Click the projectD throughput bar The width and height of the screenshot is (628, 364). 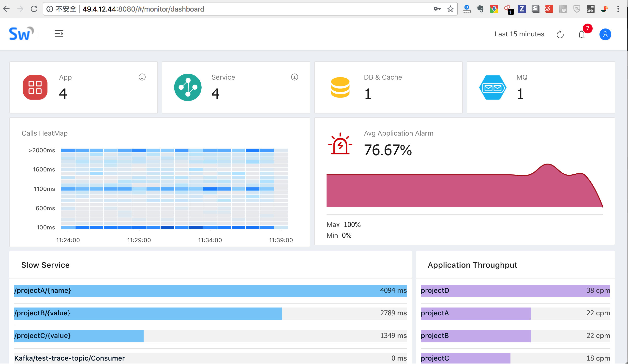coord(515,291)
